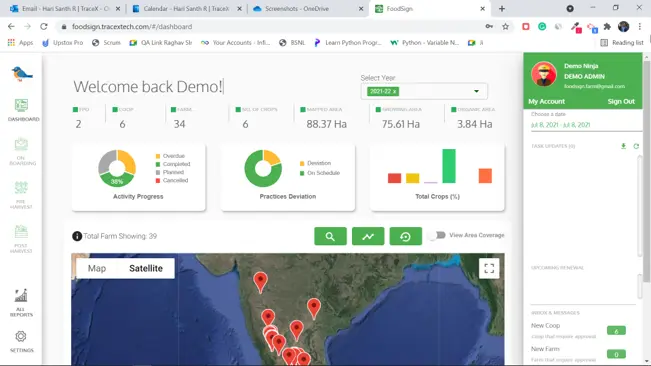Screen dimensions: 651x366
Task: Click the Sign Out link
Action: tap(621, 101)
